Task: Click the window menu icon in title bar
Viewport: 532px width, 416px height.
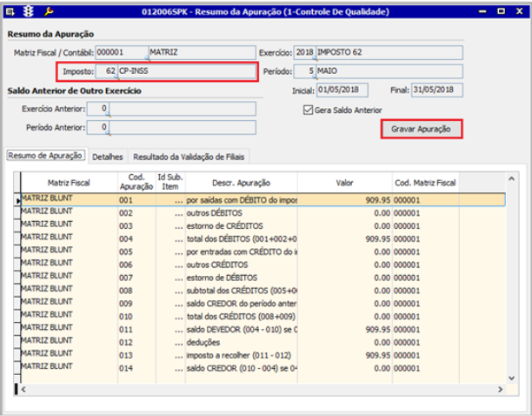Action: [10, 12]
